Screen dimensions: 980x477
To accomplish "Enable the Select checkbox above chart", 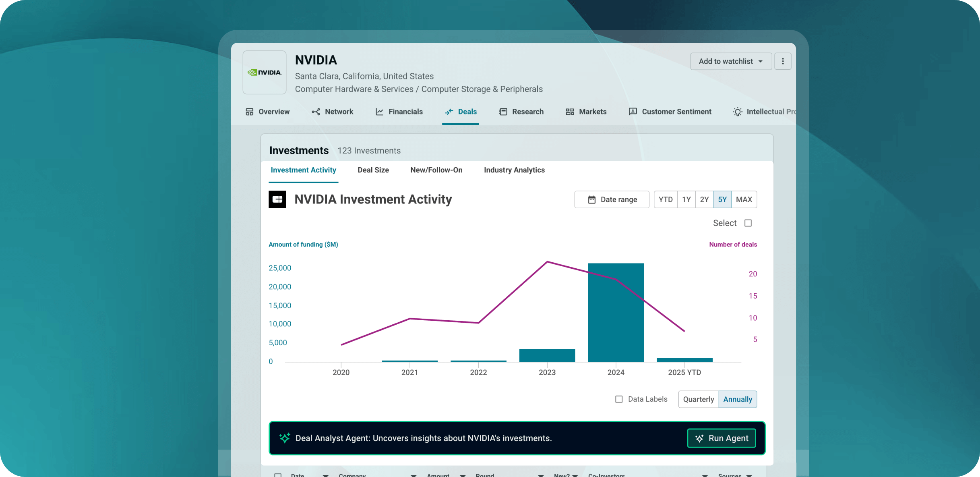I will (x=748, y=223).
